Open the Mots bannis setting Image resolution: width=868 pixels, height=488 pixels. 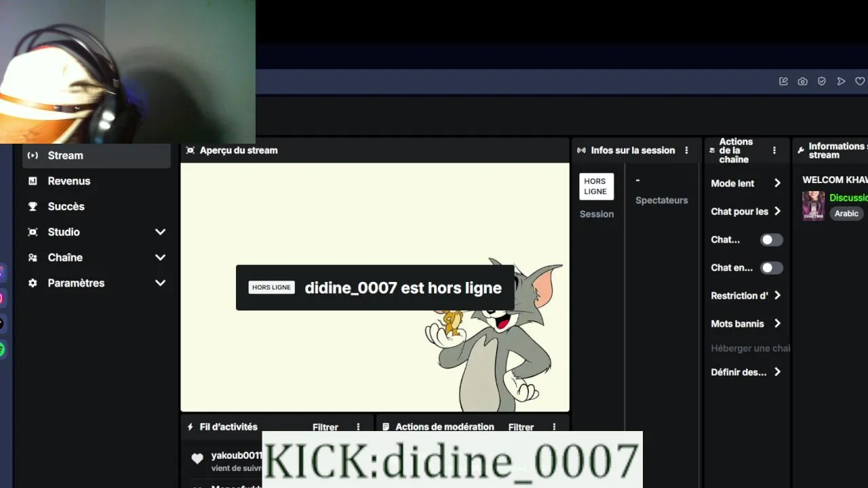click(746, 324)
